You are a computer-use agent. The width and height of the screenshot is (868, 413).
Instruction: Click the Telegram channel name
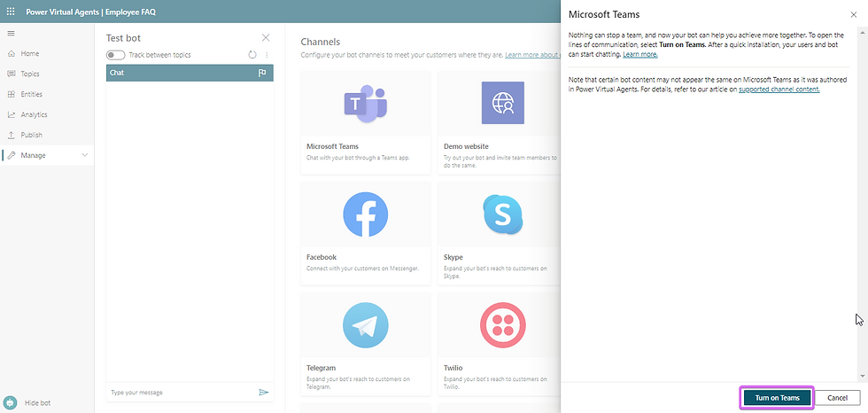click(322, 368)
